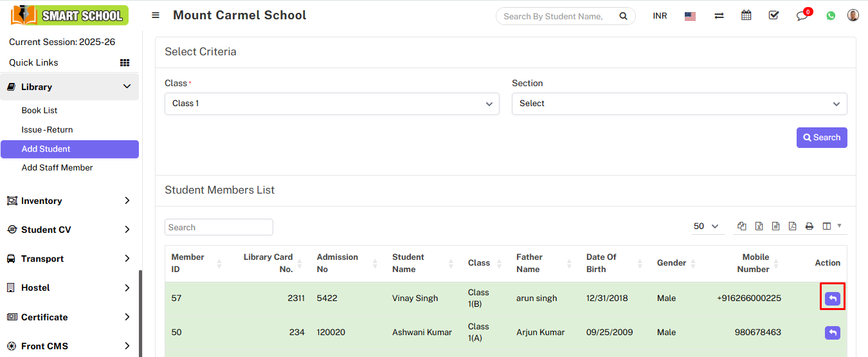Image resolution: width=868 pixels, height=357 pixels.
Task: Expand the Certificate menu
Action: pos(69,317)
